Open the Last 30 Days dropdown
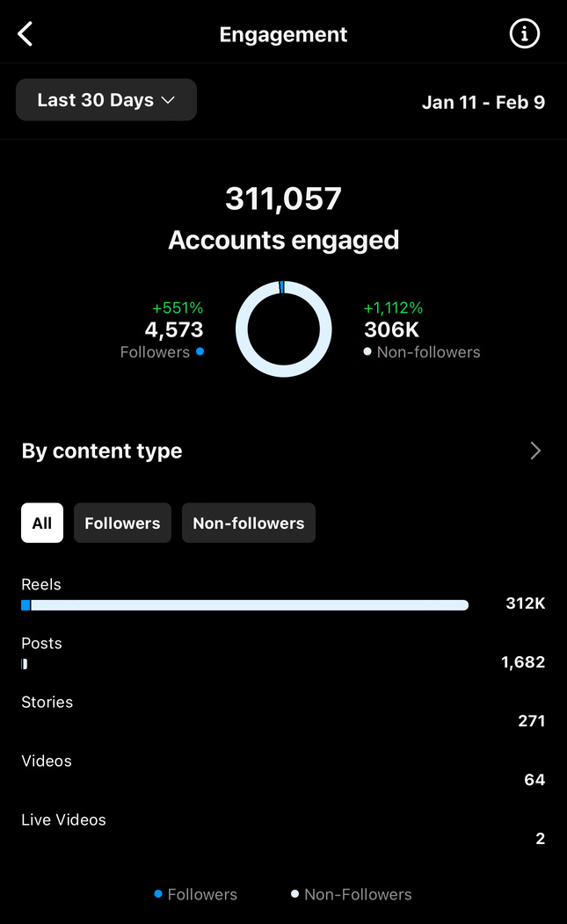 click(x=106, y=100)
